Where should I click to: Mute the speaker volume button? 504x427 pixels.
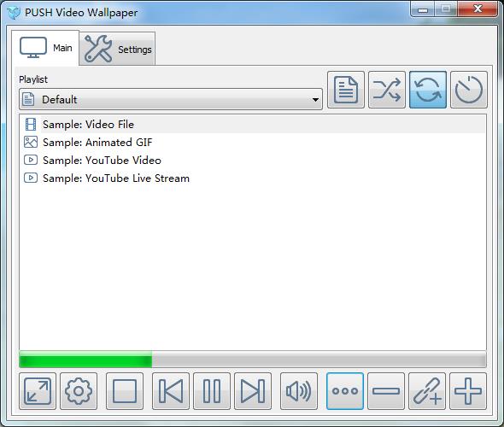[x=299, y=391]
